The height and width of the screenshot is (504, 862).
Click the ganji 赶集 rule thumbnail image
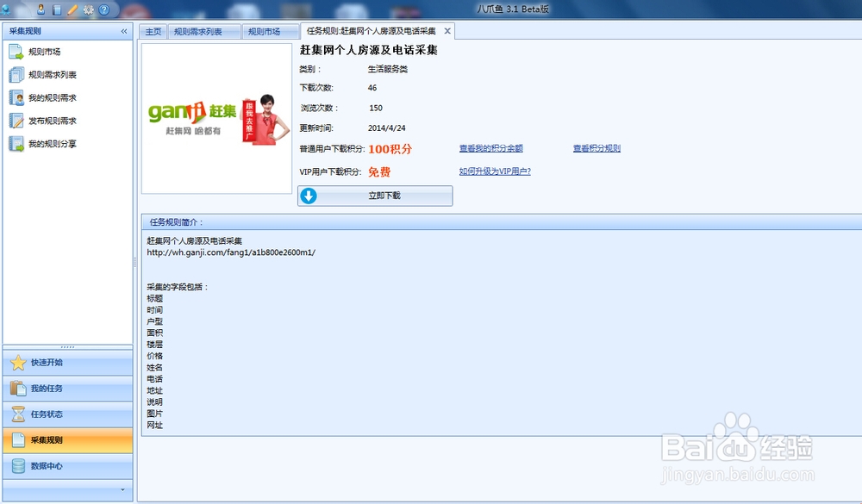tap(216, 119)
